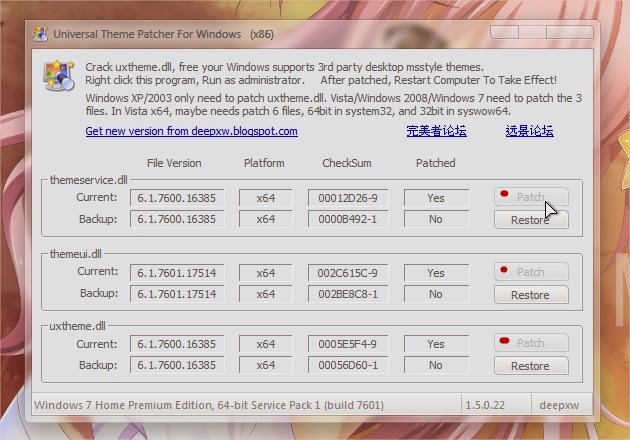The image size is (630, 440).
Task: Click themeui.dll backup patched No field
Action: (x=436, y=294)
